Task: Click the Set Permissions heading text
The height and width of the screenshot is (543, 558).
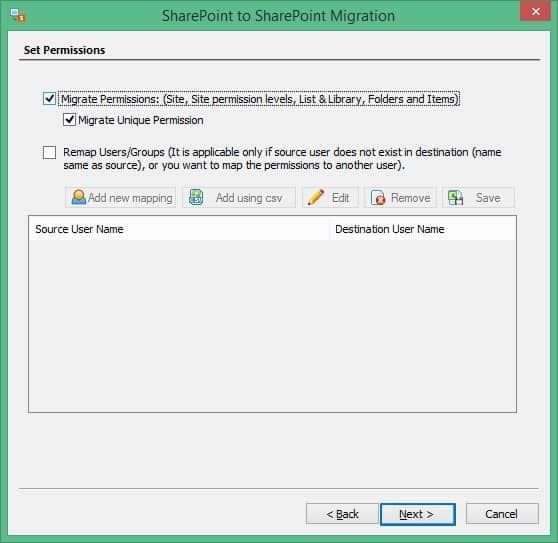Action: [x=64, y=50]
